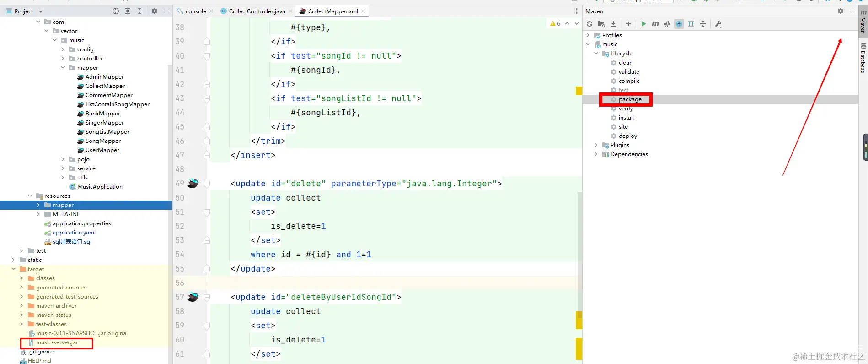Go to previous highlighted error arrow

pyautogui.click(x=567, y=23)
